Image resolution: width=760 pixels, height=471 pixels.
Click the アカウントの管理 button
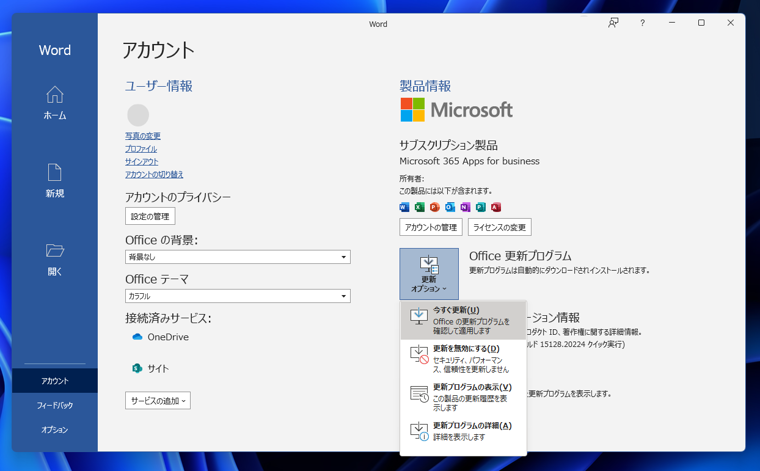tap(431, 227)
